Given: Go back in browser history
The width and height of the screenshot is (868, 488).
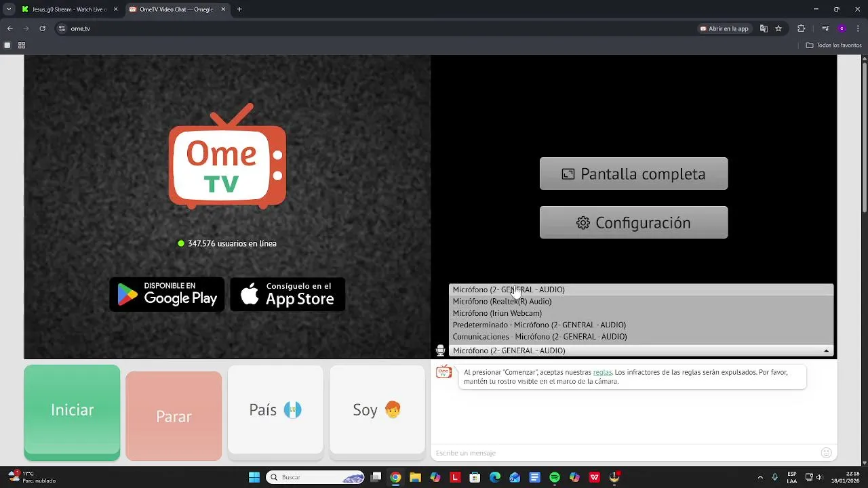Looking at the screenshot, I should click(9, 28).
